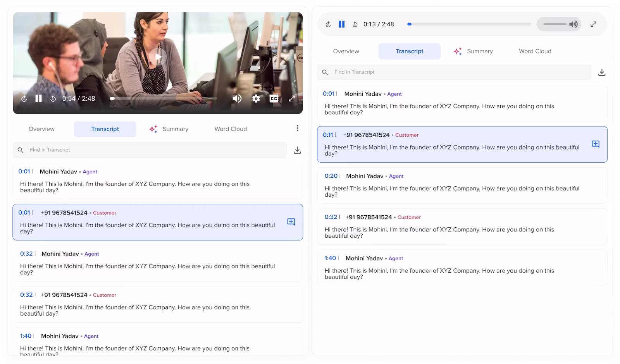The width and height of the screenshot is (620, 364).
Task: Open the three-dot overflow menu
Action: [297, 128]
